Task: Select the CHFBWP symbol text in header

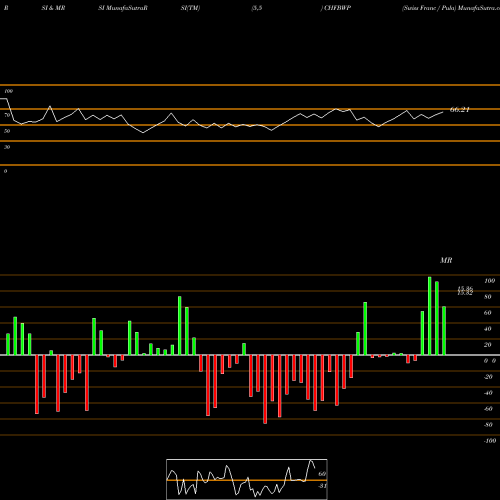Action: click(337, 8)
